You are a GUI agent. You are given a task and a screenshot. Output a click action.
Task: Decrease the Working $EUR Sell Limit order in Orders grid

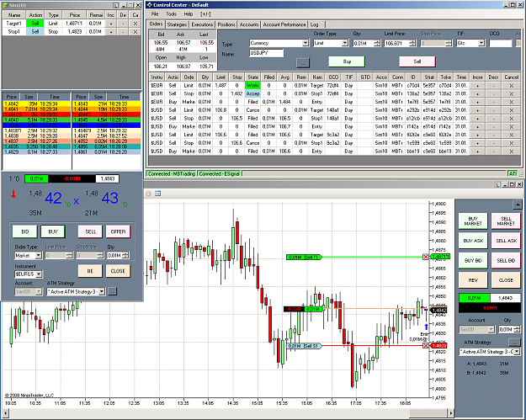[493, 86]
